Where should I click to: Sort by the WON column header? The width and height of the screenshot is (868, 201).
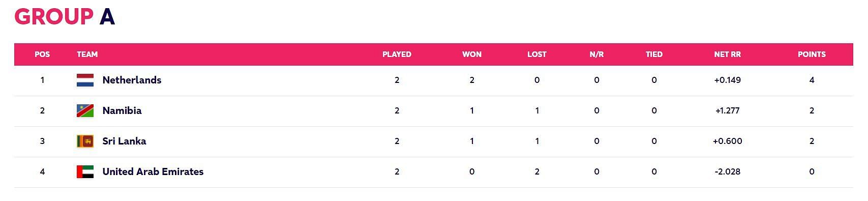[x=472, y=54]
